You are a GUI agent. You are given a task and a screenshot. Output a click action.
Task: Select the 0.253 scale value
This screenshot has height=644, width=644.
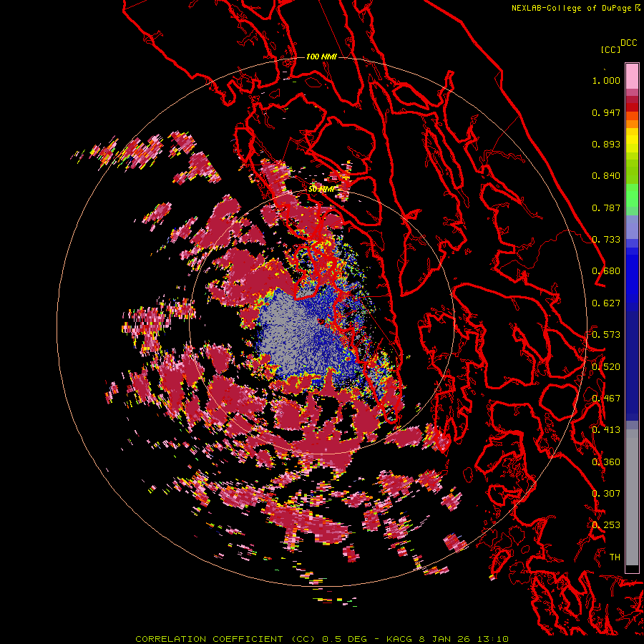tap(606, 525)
